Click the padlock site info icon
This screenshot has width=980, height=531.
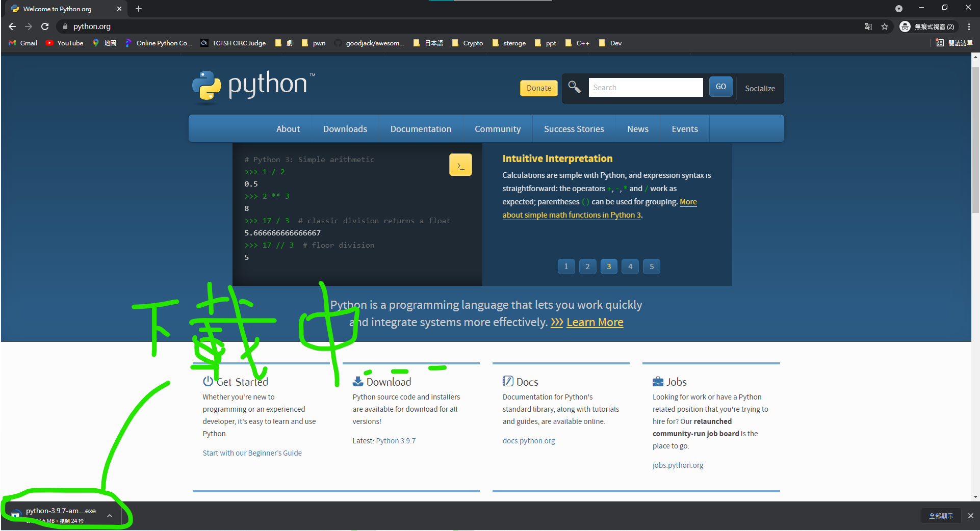pyautogui.click(x=65, y=26)
